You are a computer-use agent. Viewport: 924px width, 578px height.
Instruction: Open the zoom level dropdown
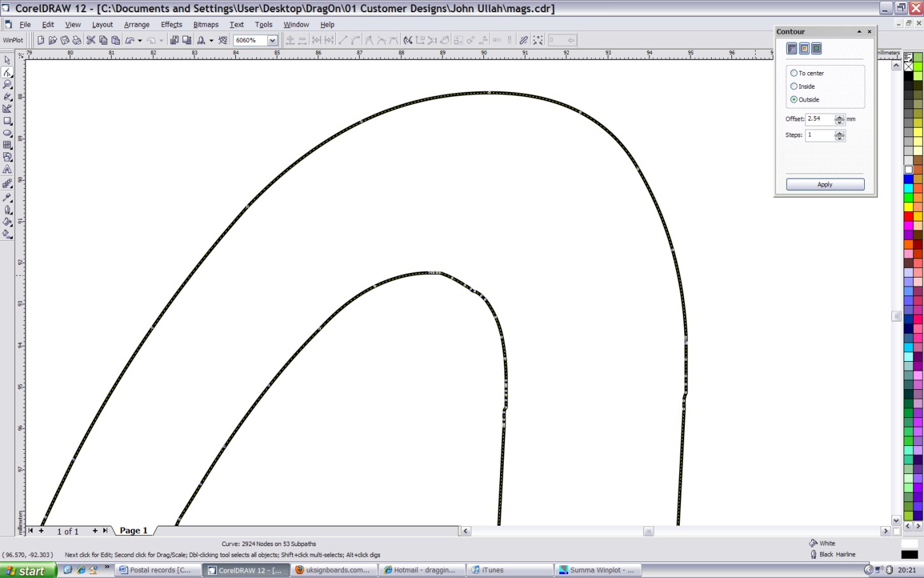click(x=272, y=40)
